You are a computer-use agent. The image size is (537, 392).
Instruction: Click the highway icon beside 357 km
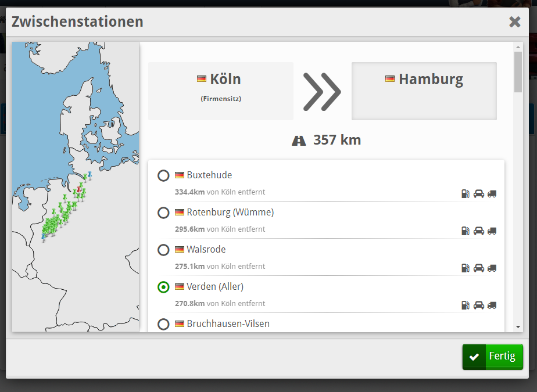click(x=299, y=141)
